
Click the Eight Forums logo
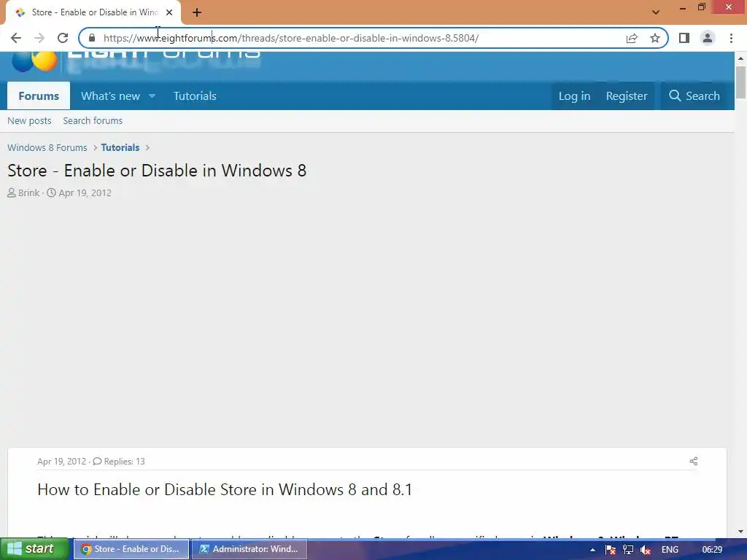pos(136,61)
